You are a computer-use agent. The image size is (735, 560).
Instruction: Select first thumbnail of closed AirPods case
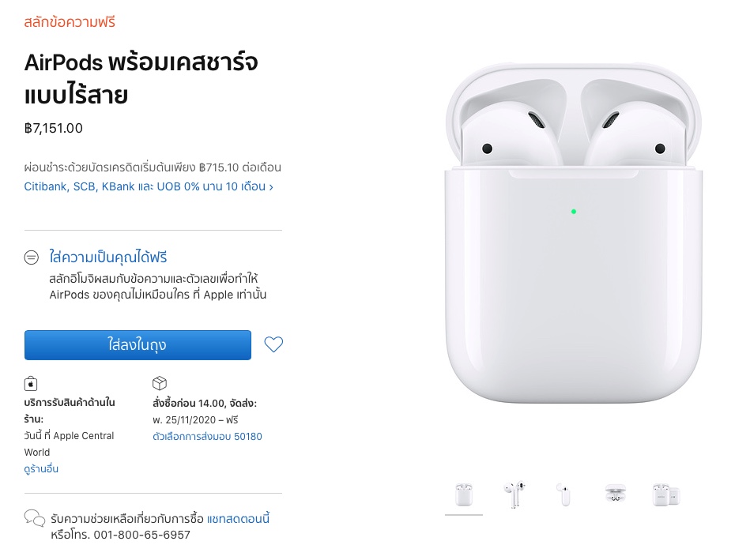464,495
